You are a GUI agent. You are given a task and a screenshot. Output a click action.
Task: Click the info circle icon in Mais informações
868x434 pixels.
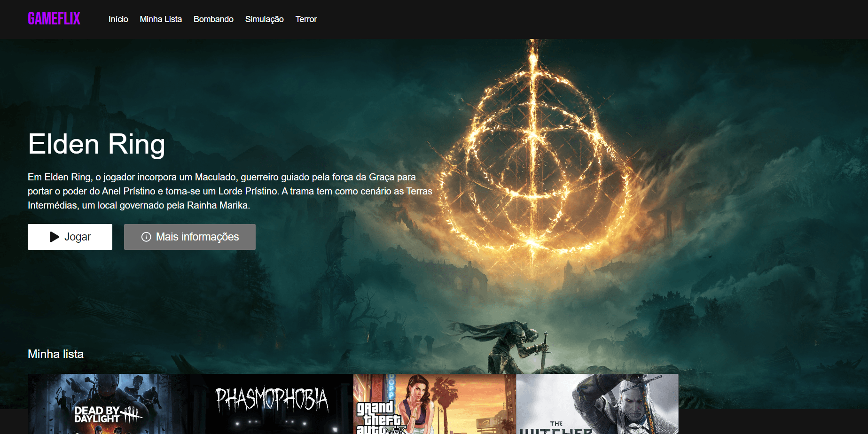click(146, 237)
